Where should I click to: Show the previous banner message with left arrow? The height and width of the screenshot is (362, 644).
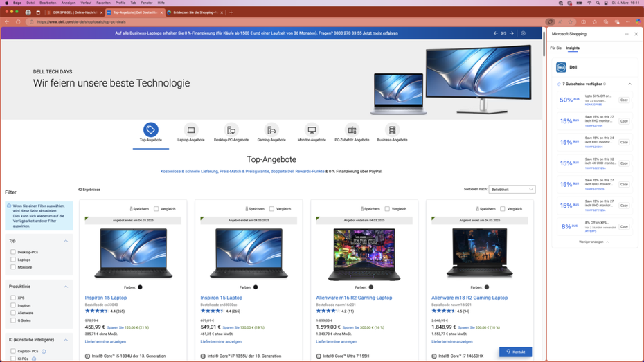click(495, 33)
